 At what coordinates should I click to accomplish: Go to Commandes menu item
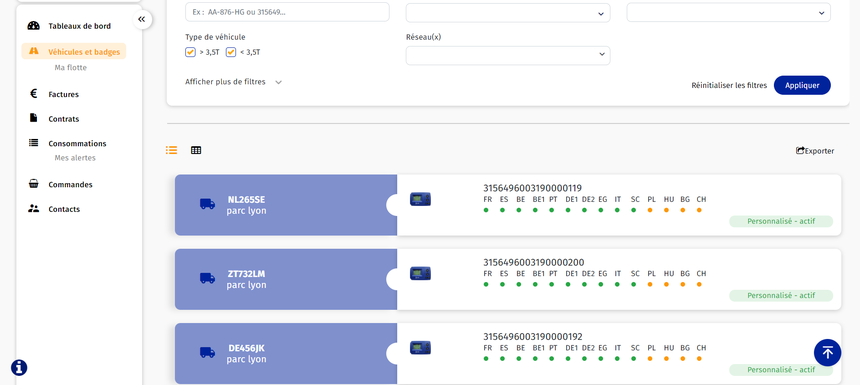(x=70, y=184)
